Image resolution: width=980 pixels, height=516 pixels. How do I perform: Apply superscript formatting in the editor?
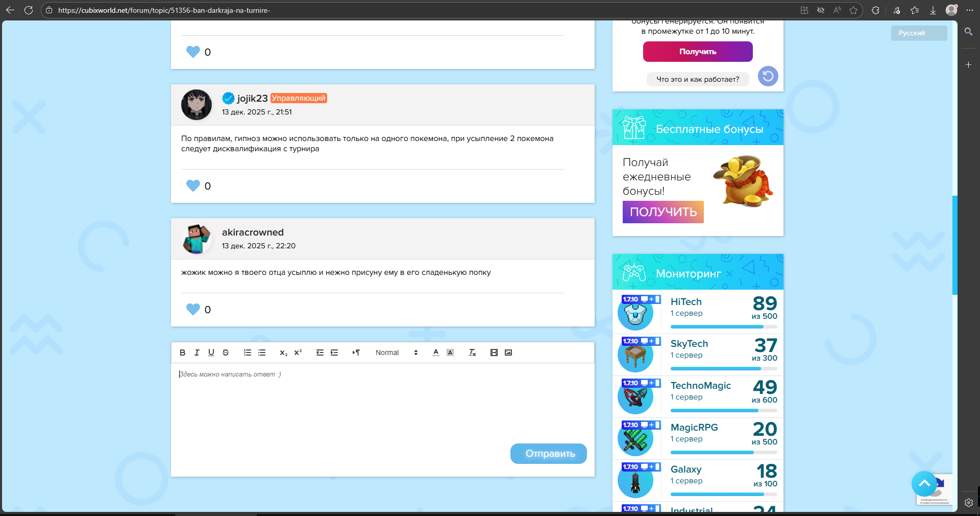298,353
